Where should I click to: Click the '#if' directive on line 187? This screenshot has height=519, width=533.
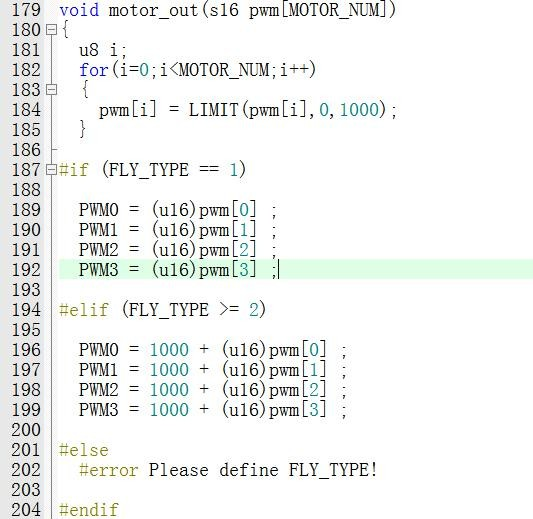click(74, 170)
